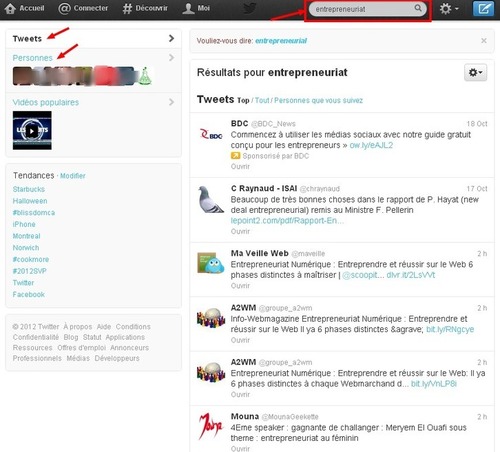
Task: Open the Twitter trend
Action: pos(23,283)
